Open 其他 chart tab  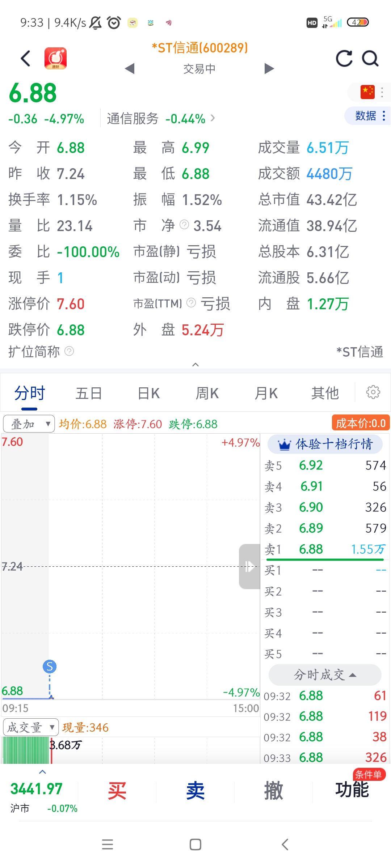[x=325, y=393]
